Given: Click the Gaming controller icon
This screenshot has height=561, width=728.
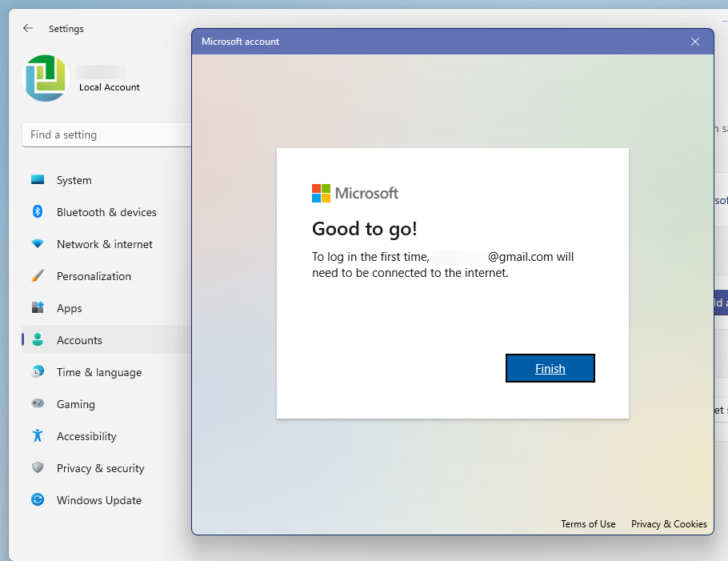Looking at the screenshot, I should (x=38, y=403).
